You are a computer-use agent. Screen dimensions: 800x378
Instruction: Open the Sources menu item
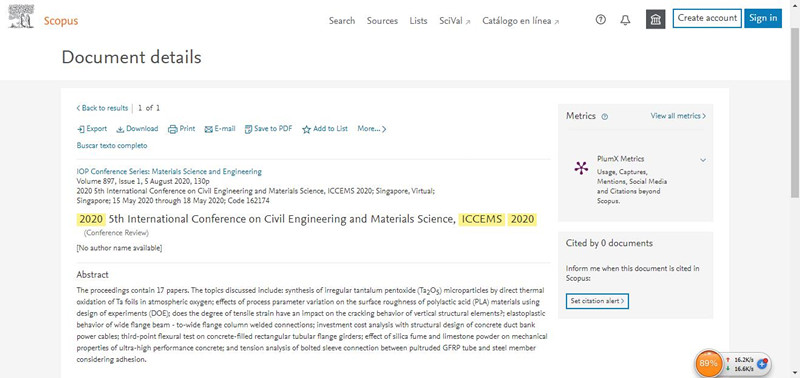tap(382, 21)
